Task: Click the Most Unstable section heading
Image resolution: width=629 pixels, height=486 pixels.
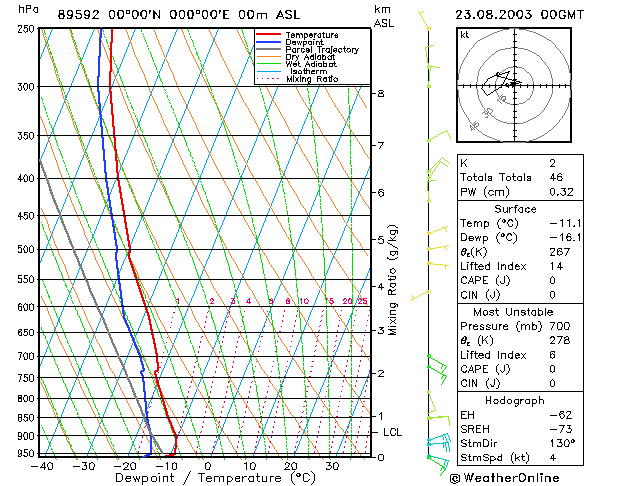Action: point(513,312)
